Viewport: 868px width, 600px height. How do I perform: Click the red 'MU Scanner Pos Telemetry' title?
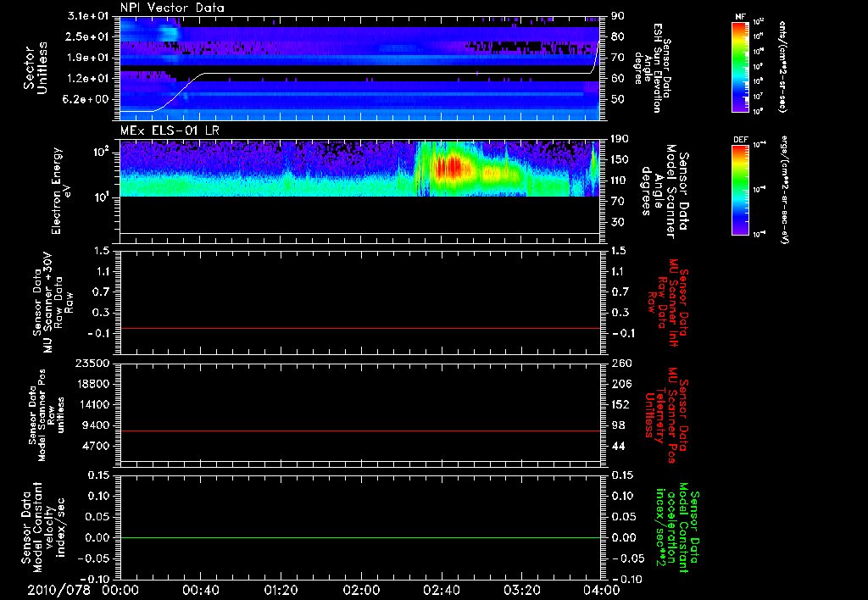pyautogui.click(x=668, y=415)
